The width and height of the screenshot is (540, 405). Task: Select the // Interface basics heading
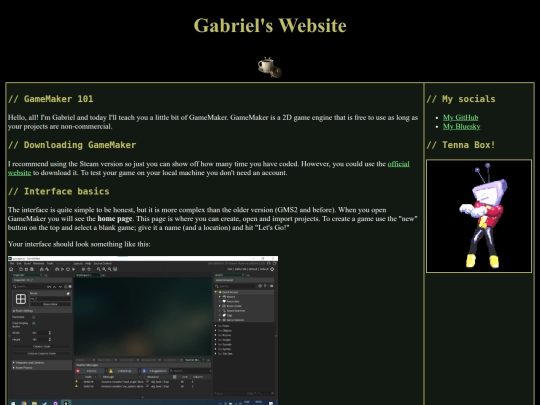[x=59, y=191]
